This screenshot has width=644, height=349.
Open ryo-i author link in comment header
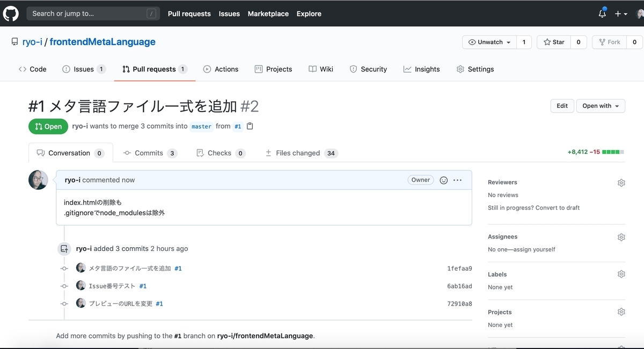coord(72,180)
